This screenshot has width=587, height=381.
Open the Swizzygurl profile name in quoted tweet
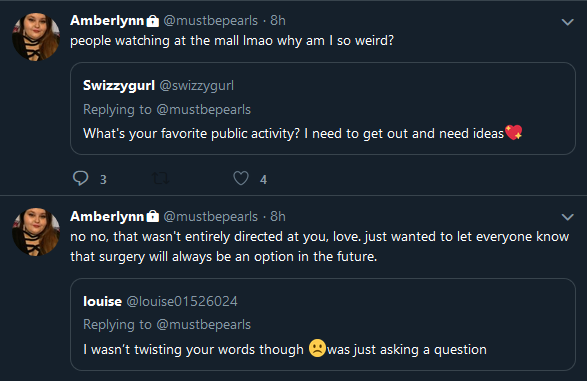119,85
